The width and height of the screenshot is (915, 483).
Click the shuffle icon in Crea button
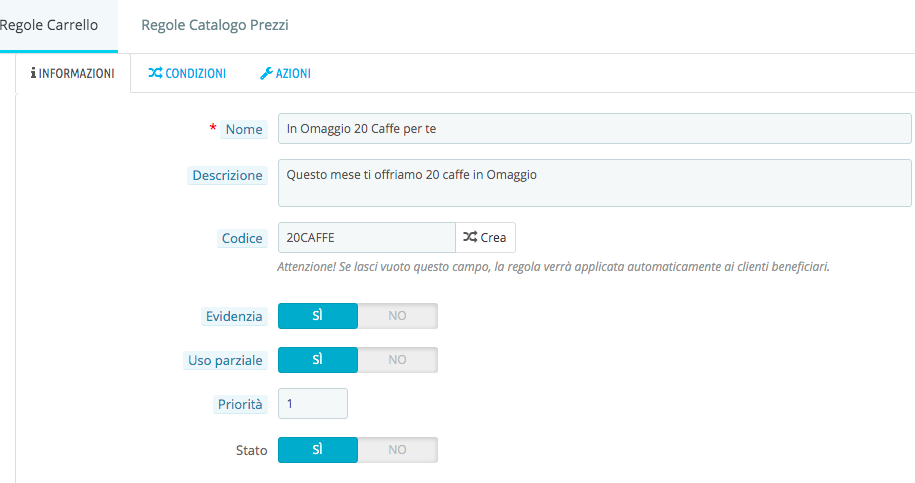point(470,238)
